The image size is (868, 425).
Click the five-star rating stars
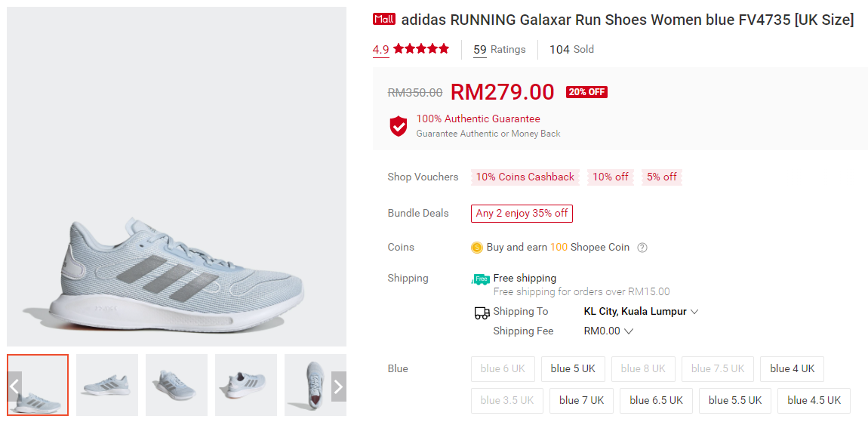click(420, 49)
